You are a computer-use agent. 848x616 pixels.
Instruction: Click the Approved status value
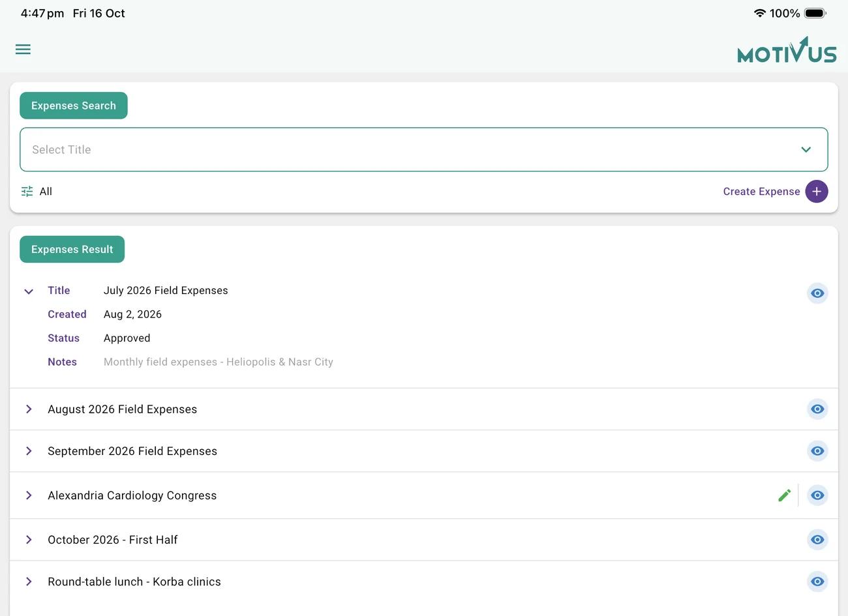click(x=127, y=338)
